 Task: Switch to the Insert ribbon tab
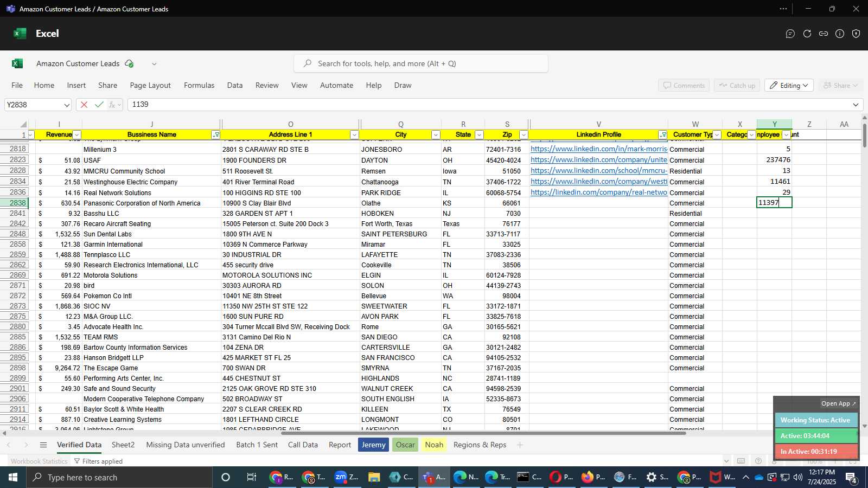76,85
